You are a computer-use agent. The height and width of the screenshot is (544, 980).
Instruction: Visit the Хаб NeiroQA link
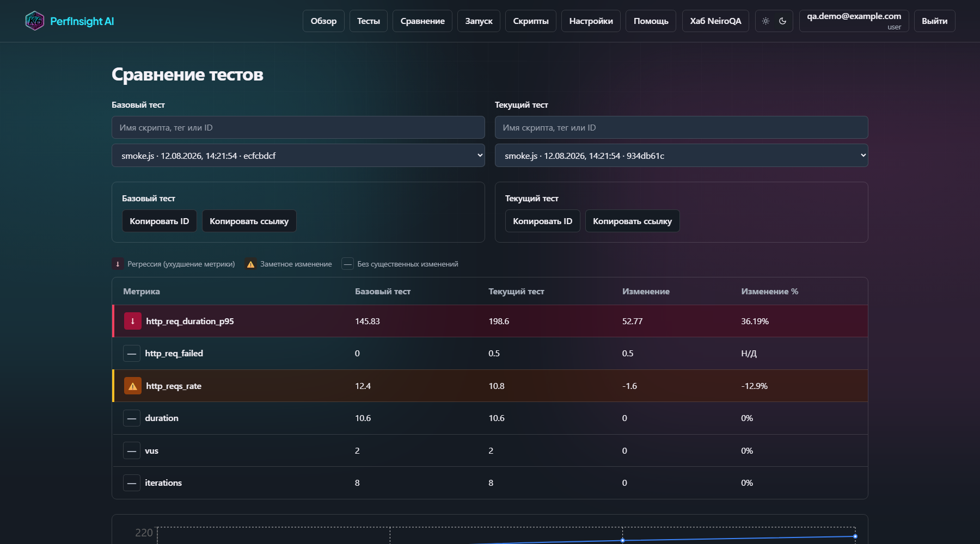[x=715, y=21]
